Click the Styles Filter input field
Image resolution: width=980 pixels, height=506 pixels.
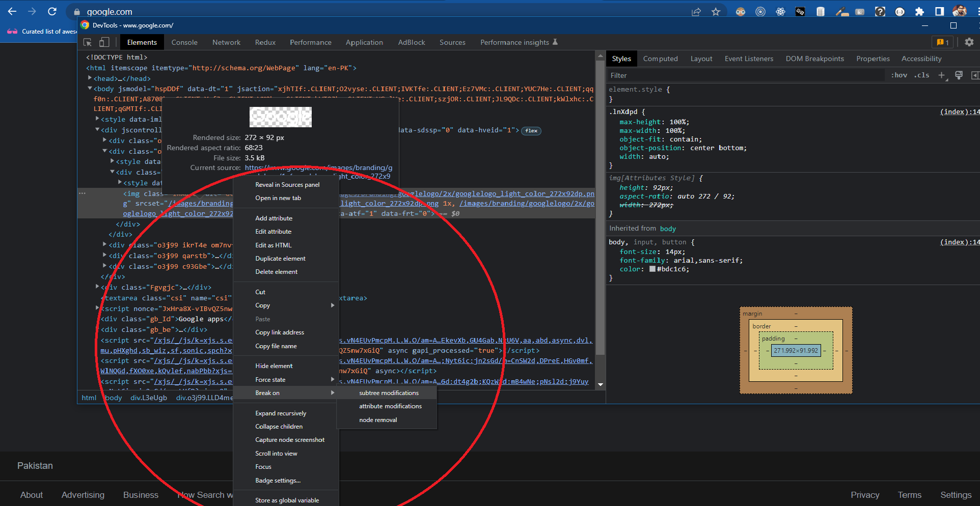pos(746,75)
